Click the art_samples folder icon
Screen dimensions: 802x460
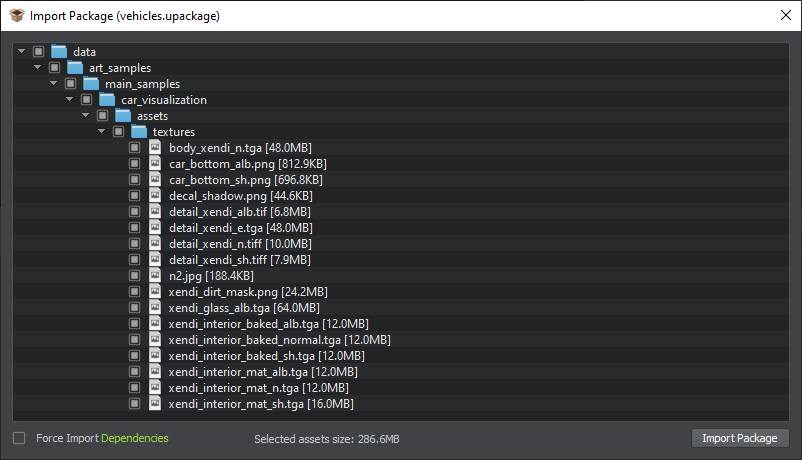[75, 68]
